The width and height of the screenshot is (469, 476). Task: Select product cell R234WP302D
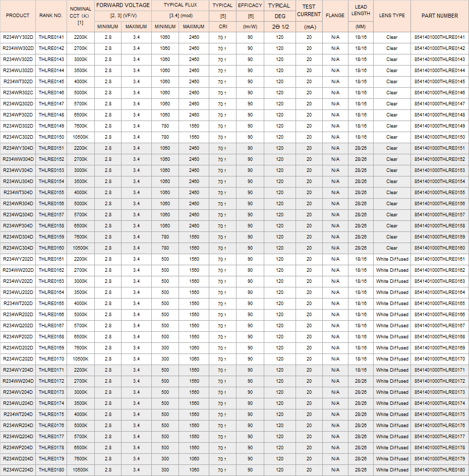point(18,115)
